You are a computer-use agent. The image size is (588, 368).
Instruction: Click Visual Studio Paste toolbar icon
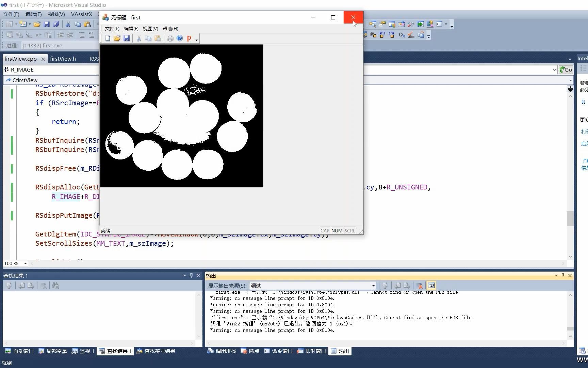click(87, 24)
